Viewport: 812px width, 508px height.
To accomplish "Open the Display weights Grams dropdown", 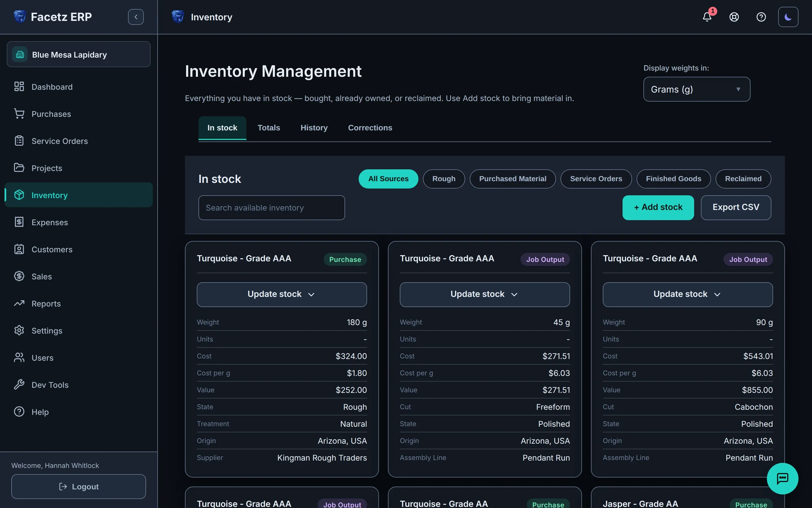I will tap(697, 89).
